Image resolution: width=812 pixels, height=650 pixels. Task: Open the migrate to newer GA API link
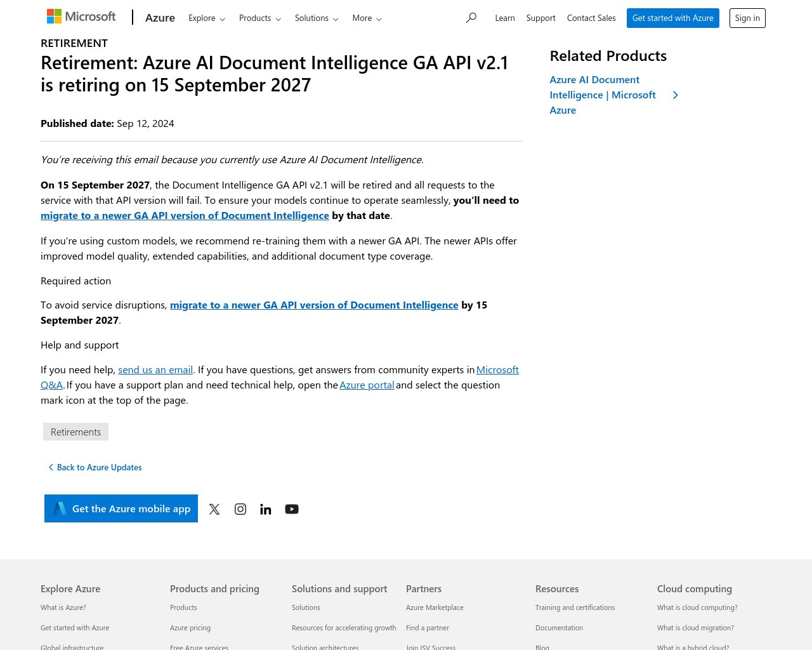(185, 215)
